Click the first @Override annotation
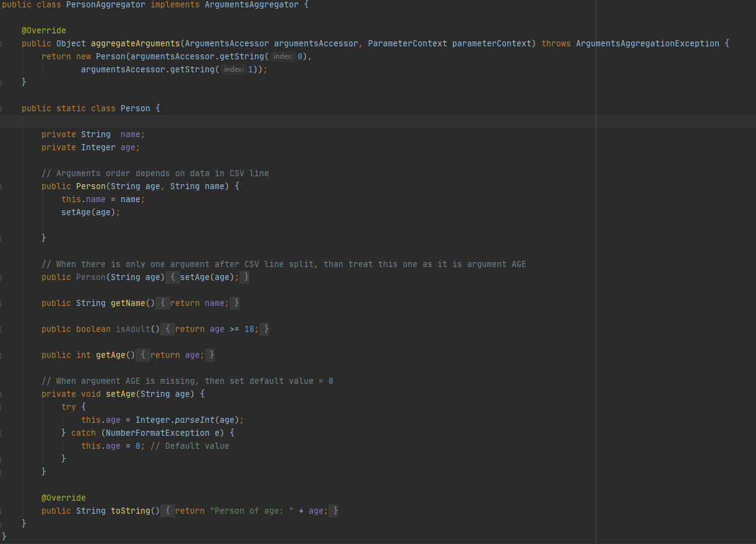 tap(43, 30)
